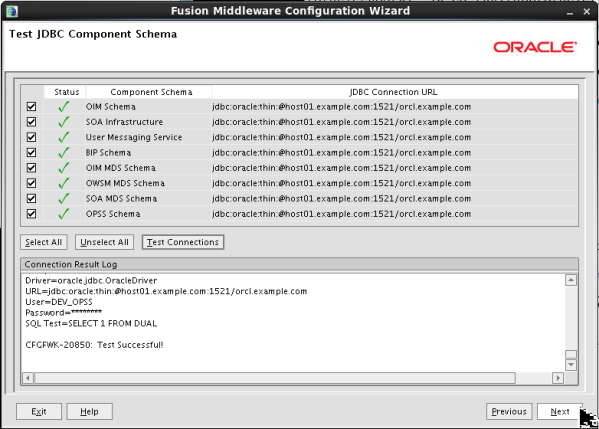Click the log horizontal scrollbar thumb
The width and height of the screenshot is (599, 429).
tap(275, 378)
